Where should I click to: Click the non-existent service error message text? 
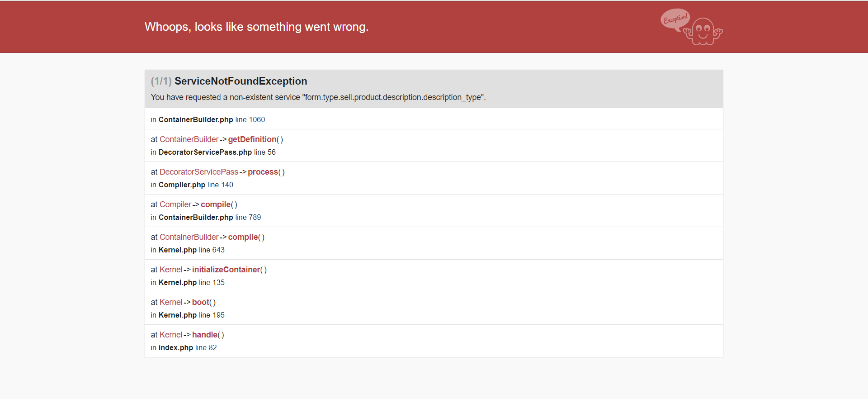pos(318,97)
